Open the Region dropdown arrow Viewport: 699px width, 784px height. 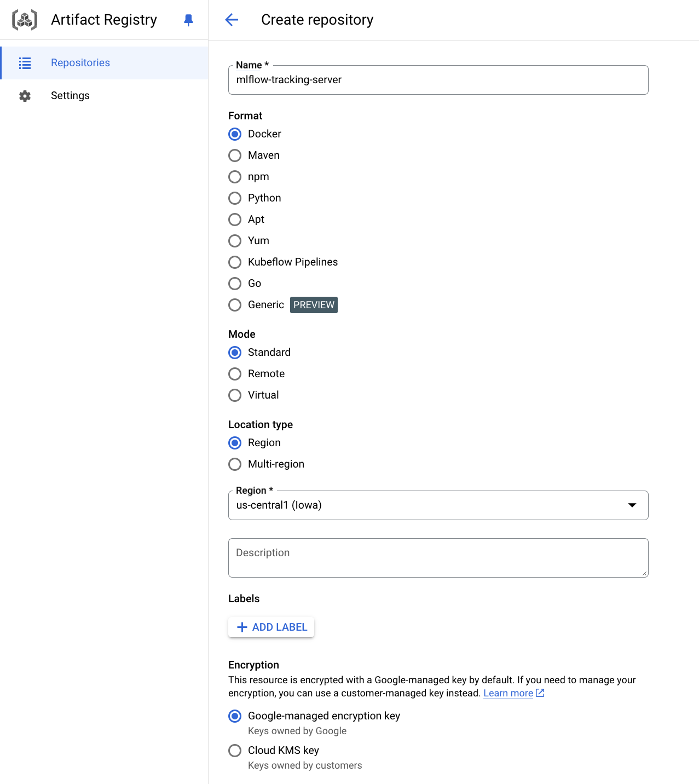(x=632, y=505)
